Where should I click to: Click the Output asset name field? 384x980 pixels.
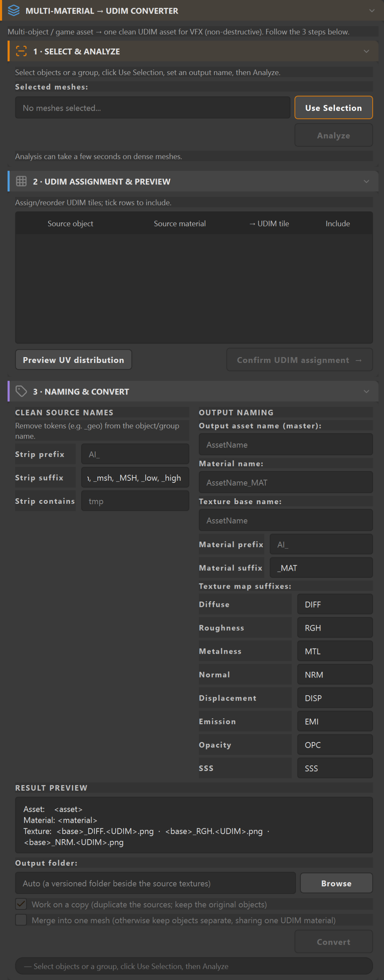[x=286, y=444]
